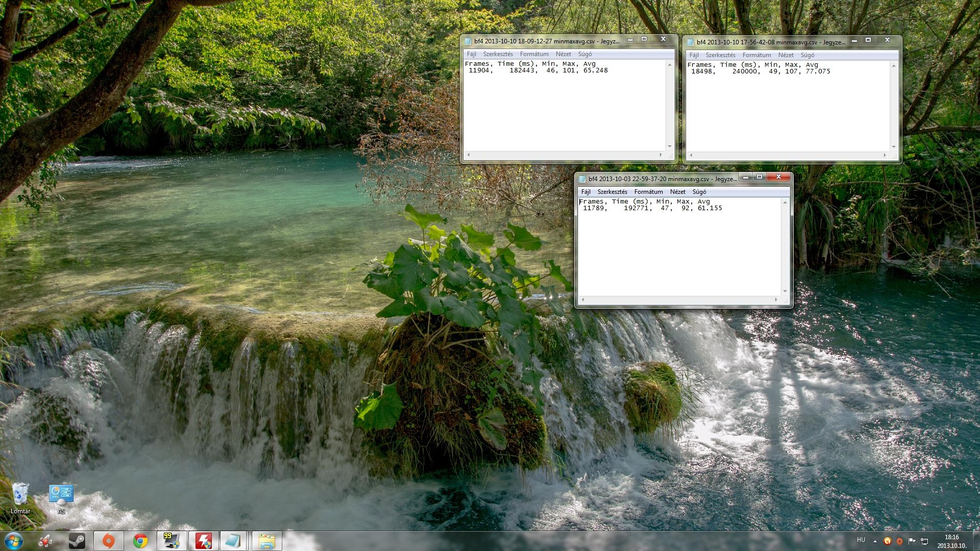Open the Fraps taskbar icon
Image resolution: width=980 pixels, height=551 pixels.
click(x=171, y=541)
